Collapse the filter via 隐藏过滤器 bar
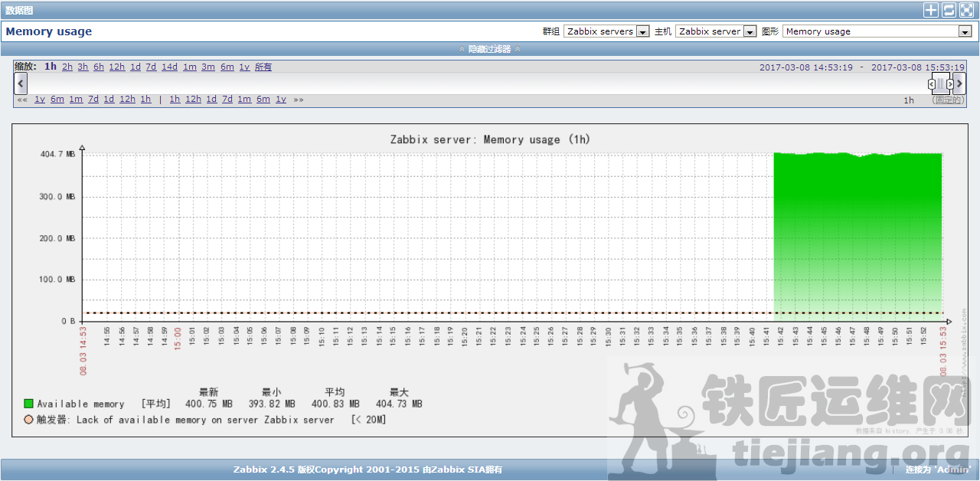The width and height of the screenshot is (980, 481). click(490, 49)
